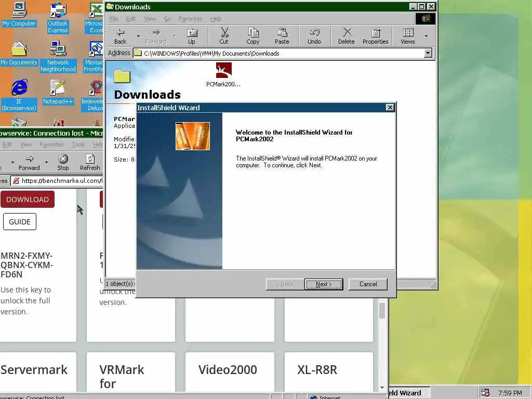This screenshot has width=532, height=399.
Task: Click Next in the InstallShield Wizard
Action: 324,284
